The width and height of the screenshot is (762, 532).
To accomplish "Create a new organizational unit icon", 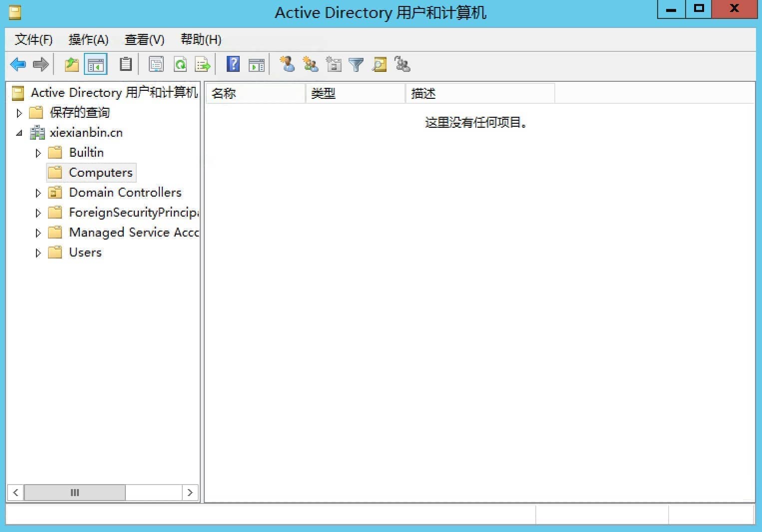I will (334, 64).
